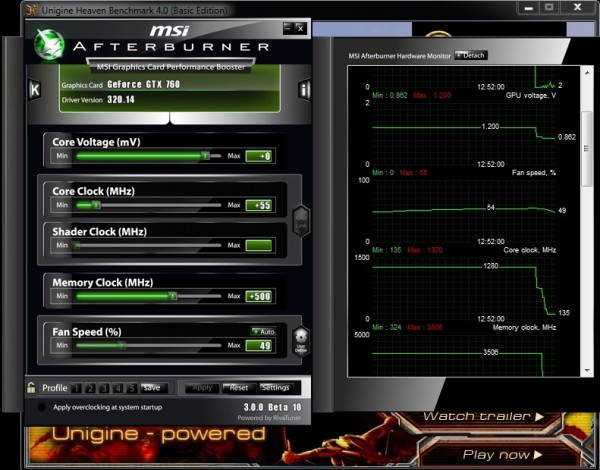Click the Core Clock +55 value field
This screenshot has width=600, height=470.
click(259, 206)
